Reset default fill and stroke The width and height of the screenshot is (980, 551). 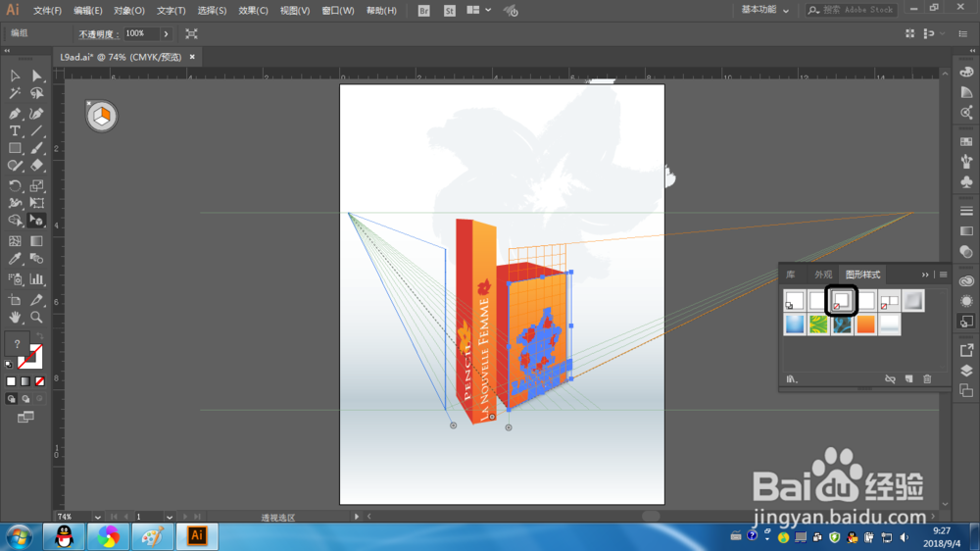(x=9, y=364)
